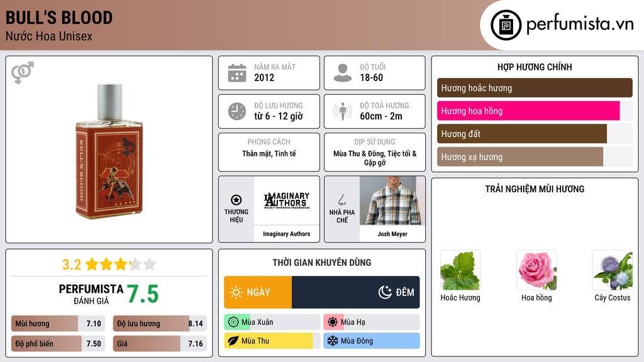Click the star badge icon above Thương hiệu
Viewport: 644px width, 362px height.
click(236, 200)
